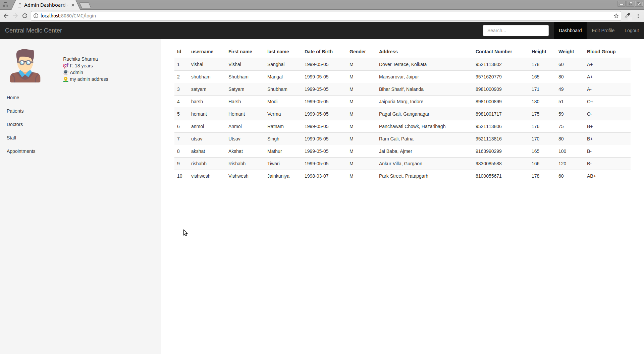Screen dimensions: 644x354
Task: Open Edit Profile in the navbar
Action: [603, 31]
